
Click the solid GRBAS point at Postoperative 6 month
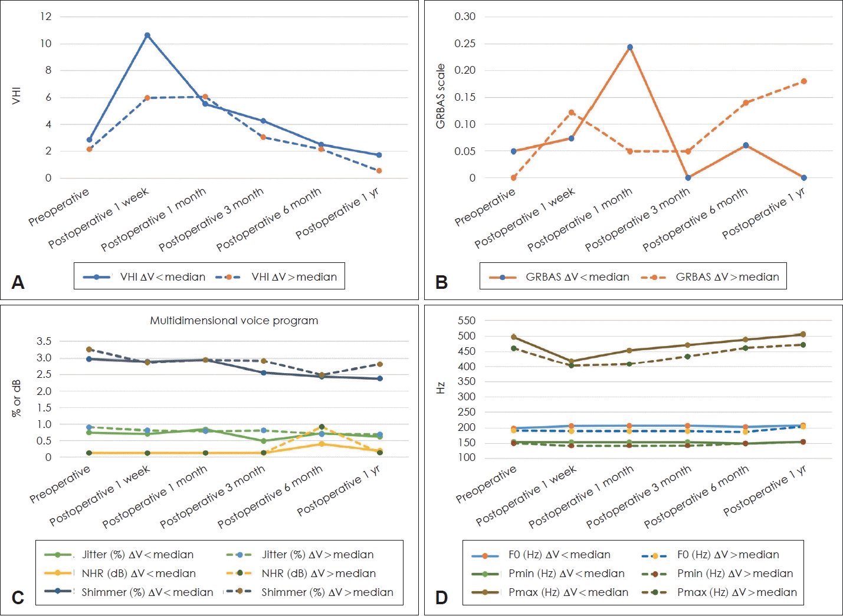(746, 145)
